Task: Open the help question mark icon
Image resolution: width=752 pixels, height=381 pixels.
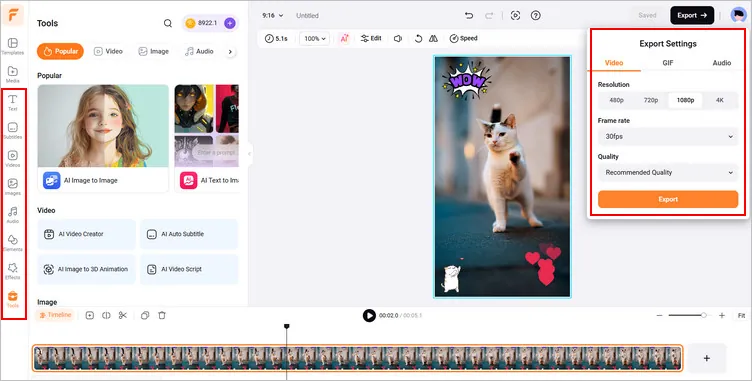Action: pos(536,15)
